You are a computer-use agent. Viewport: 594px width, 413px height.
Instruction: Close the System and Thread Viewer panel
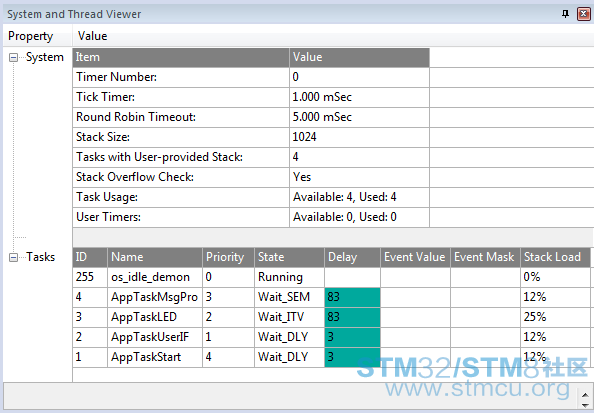pyautogui.click(x=583, y=14)
